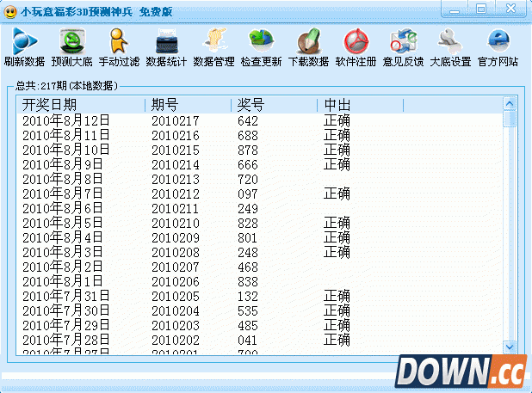Select the row with 奖号 666

(260, 164)
